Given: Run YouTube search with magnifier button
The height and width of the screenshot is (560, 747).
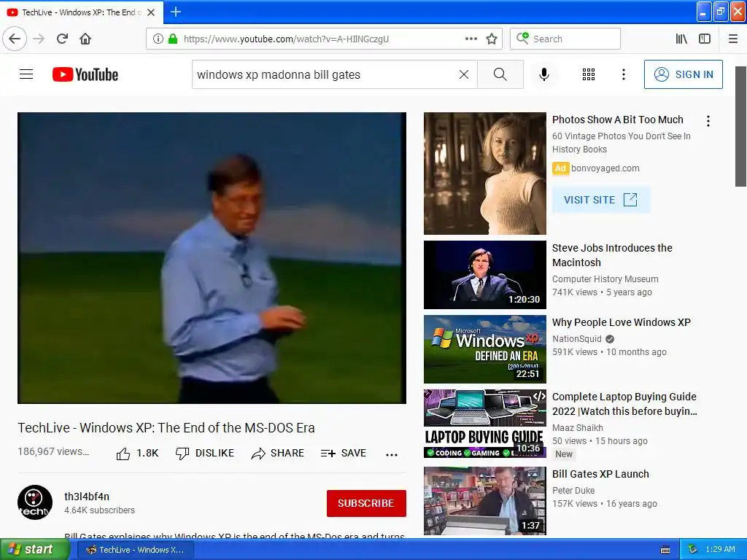Looking at the screenshot, I should 500,74.
